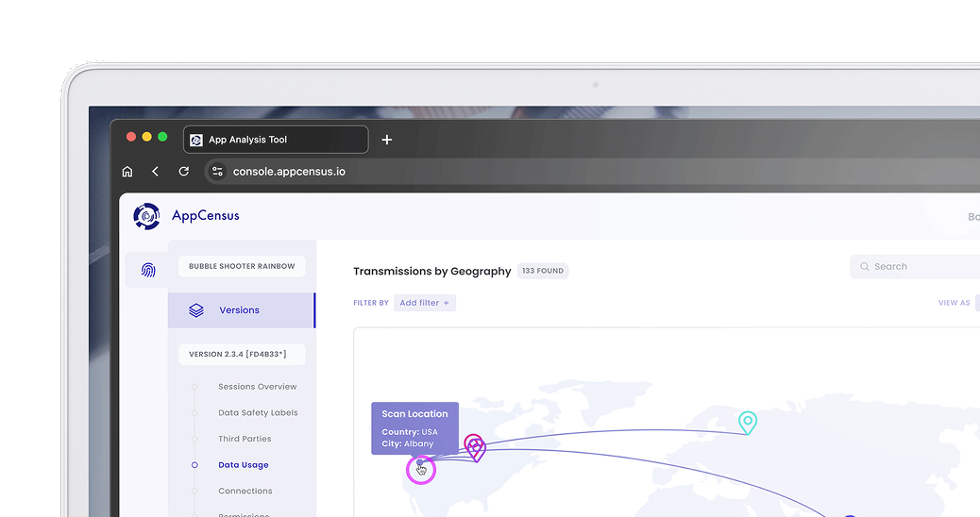Select the App Analysis Tool tab
This screenshot has height=517, width=980.
276,140
